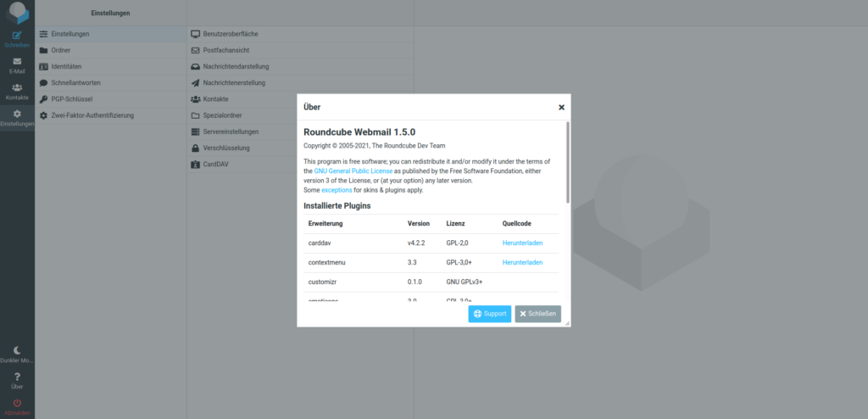Open Postfachansicht preferences
The width and height of the screenshot is (868, 419).
pos(301,50)
